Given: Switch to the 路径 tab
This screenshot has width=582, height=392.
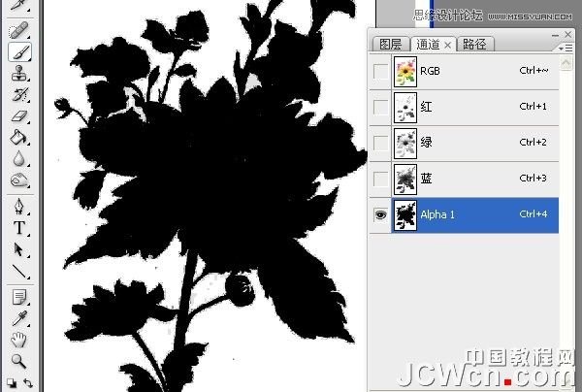Looking at the screenshot, I should [475, 45].
